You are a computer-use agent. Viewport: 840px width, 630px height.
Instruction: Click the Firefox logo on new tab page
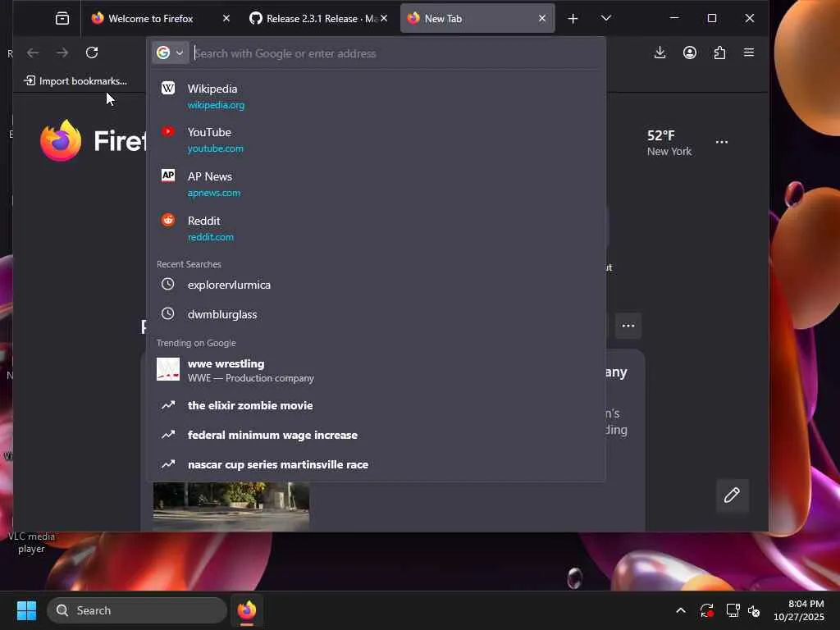pyautogui.click(x=61, y=140)
